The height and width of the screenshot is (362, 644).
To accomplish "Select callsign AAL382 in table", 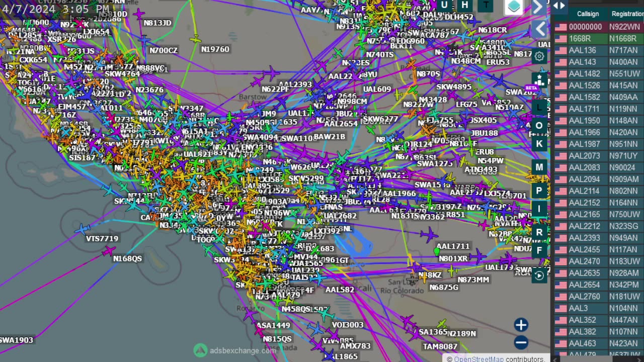I will point(582,332).
